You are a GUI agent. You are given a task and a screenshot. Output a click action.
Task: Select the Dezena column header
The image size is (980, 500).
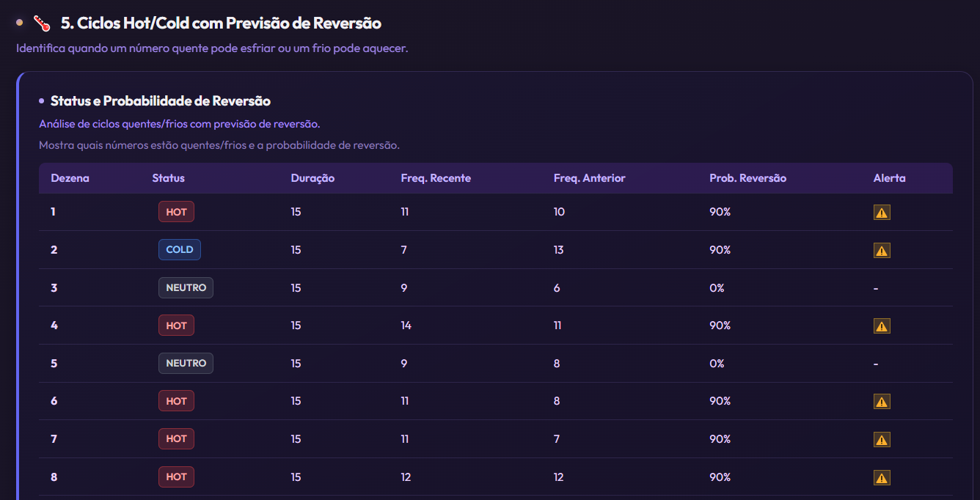(70, 177)
